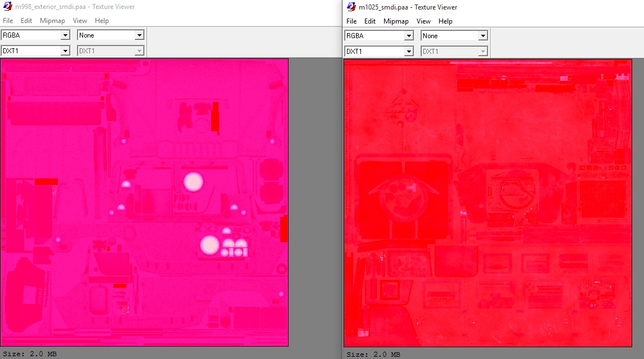Screen dimensions: 644x359
Task: Click the app icon in m998_exterior_smdi.paa title bar
Action: tap(7, 7)
